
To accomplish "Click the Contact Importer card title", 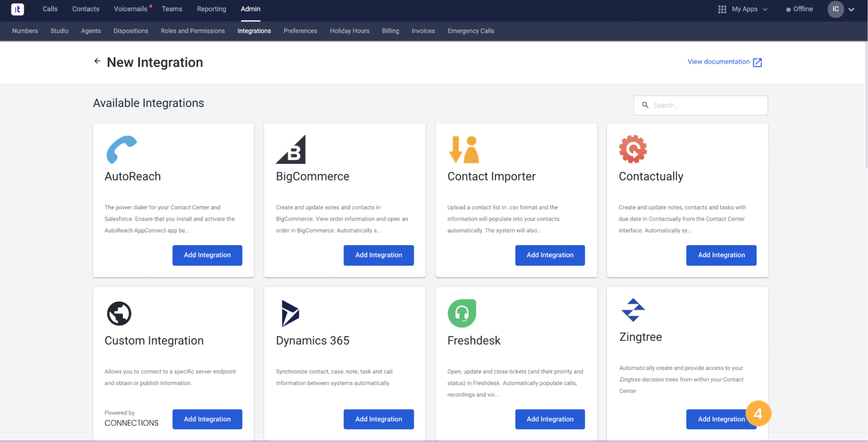I will pyautogui.click(x=491, y=177).
